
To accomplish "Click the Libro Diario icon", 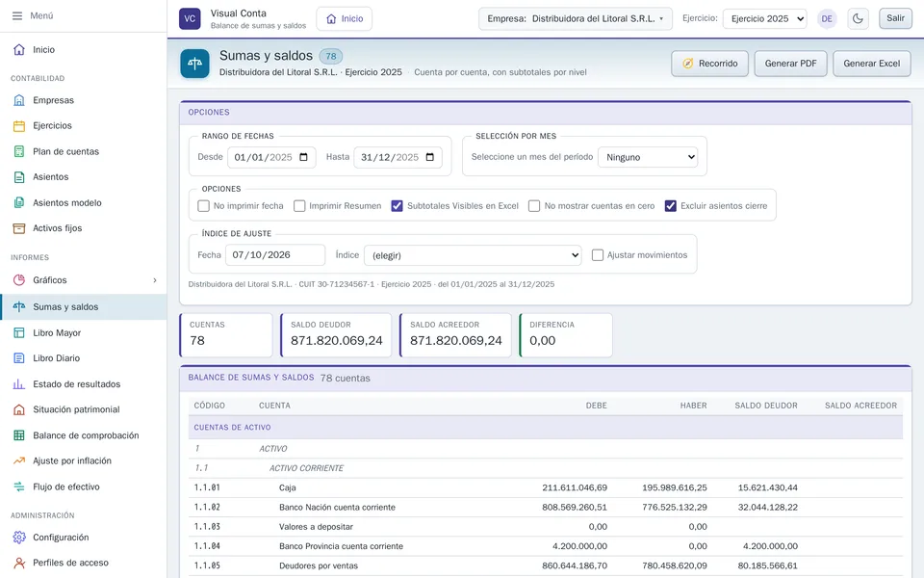I will click(x=19, y=358).
